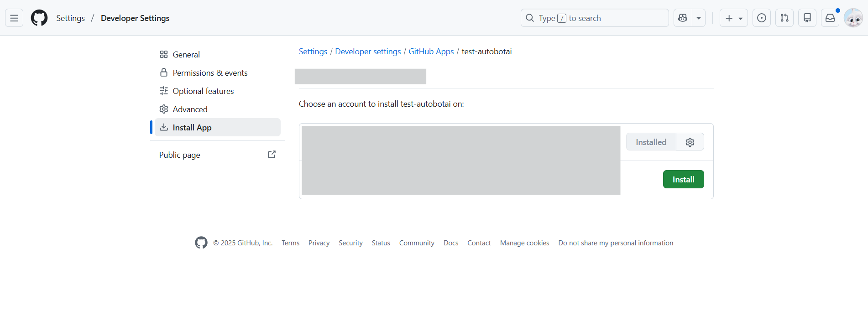Open the Copilot chat icon

click(683, 18)
